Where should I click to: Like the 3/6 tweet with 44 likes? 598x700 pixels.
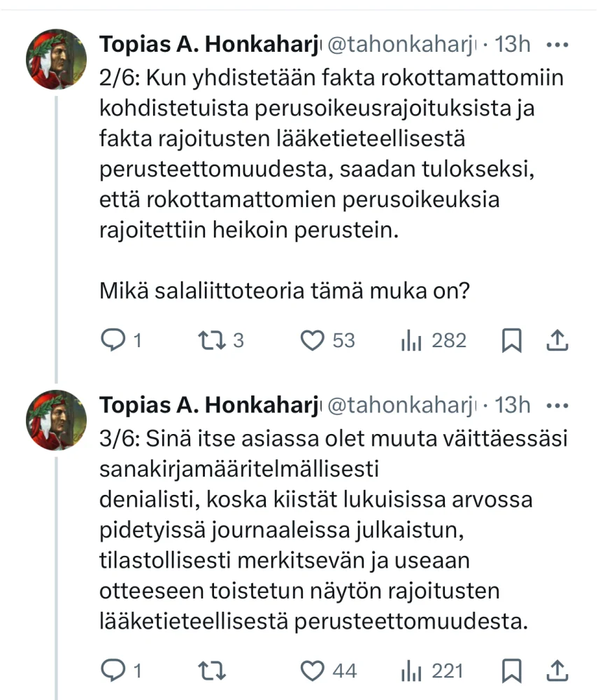(x=311, y=671)
